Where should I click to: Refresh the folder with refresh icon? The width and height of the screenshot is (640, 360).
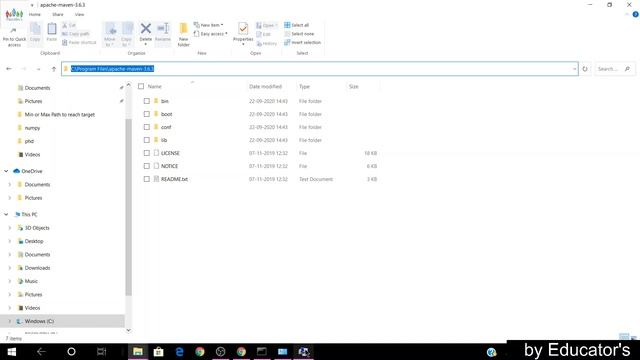(x=585, y=69)
